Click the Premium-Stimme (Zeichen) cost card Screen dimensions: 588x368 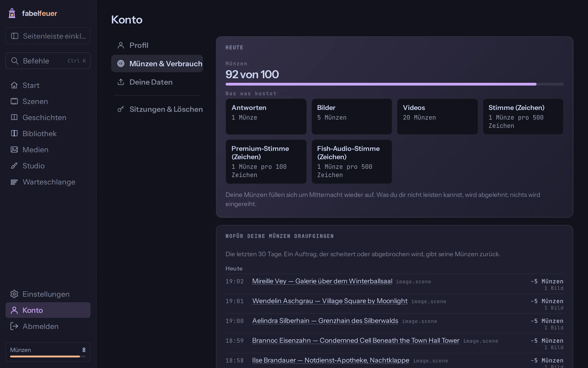point(266,162)
